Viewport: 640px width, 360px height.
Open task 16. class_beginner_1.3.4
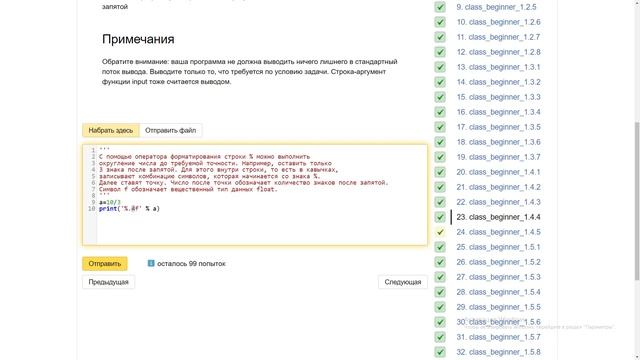pos(498,112)
